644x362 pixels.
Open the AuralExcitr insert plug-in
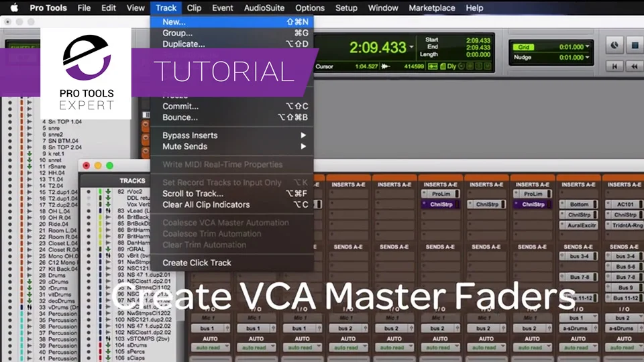click(579, 225)
